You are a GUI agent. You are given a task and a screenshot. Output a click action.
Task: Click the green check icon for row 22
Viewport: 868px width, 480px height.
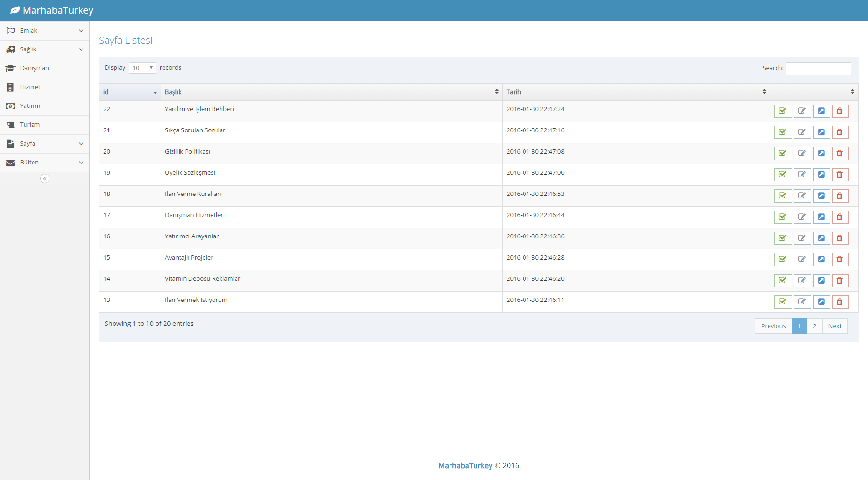(783, 111)
